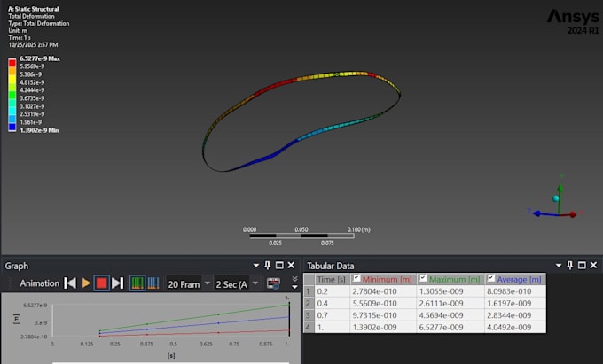Click the scale ruler bar in viewport
Viewport: 603px width, 364px height.
tap(301, 236)
